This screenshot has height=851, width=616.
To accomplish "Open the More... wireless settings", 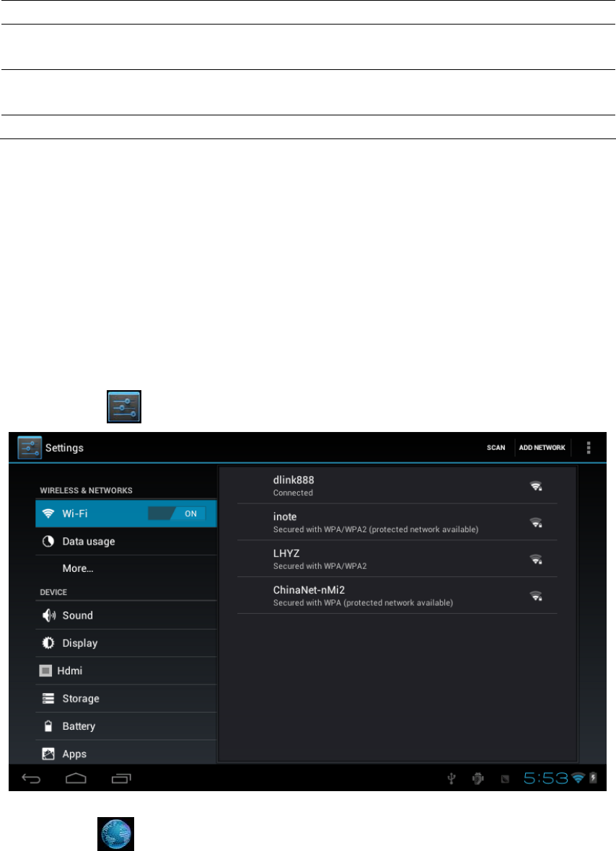I will pos(126,568).
